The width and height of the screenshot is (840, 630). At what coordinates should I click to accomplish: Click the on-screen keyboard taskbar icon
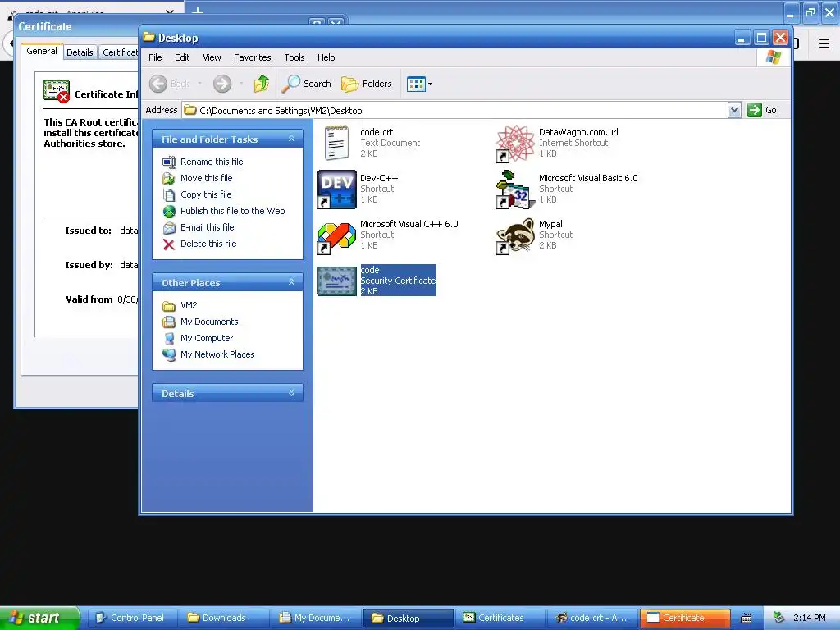point(746,619)
